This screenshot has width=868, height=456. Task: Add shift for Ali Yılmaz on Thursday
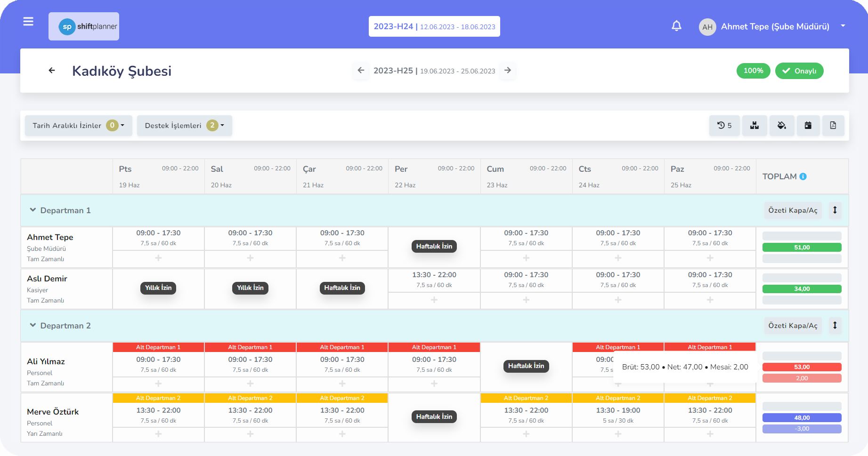(434, 384)
